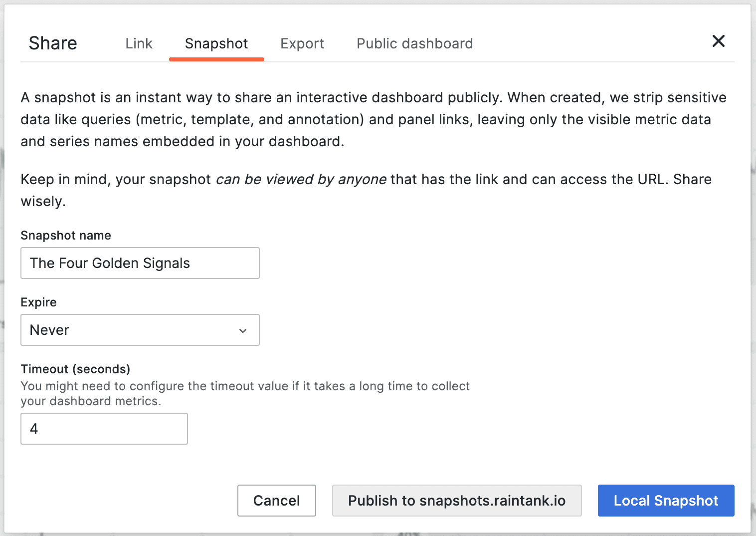This screenshot has height=536, width=756.
Task: Click the snapshot description's first paragraph
Action: (373, 119)
